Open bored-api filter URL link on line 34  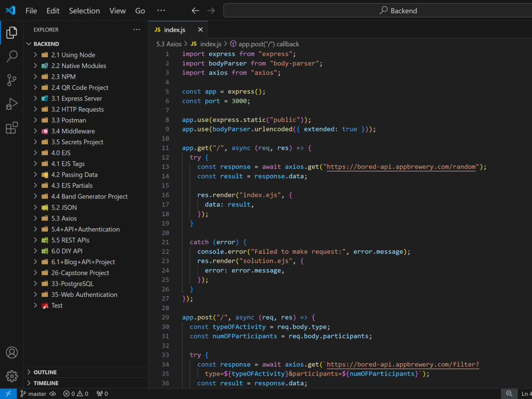tap(403, 364)
